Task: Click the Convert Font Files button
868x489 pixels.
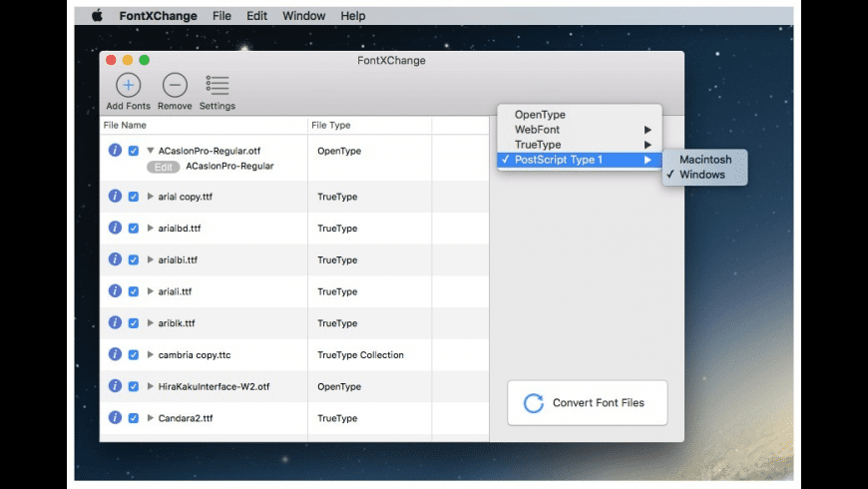Action: point(588,402)
